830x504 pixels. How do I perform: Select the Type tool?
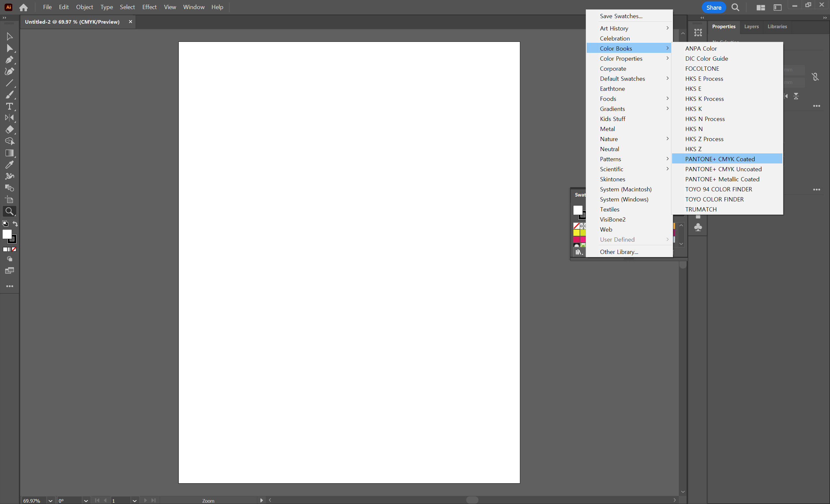point(9,106)
